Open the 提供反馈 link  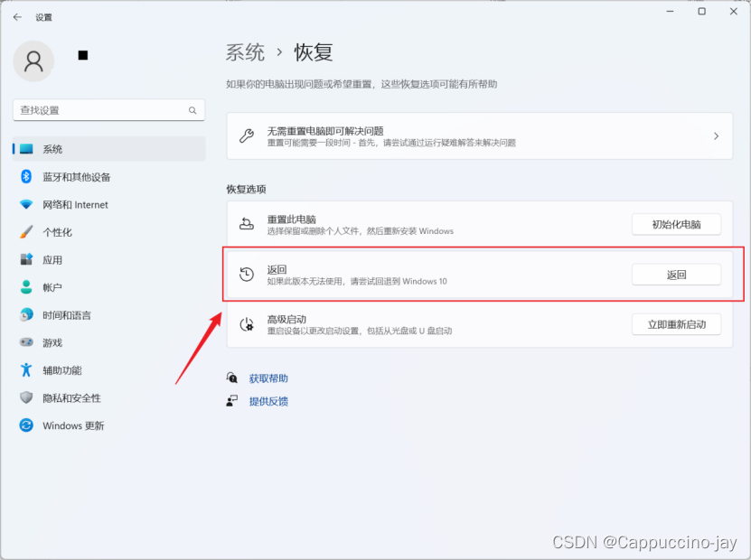(268, 401)
